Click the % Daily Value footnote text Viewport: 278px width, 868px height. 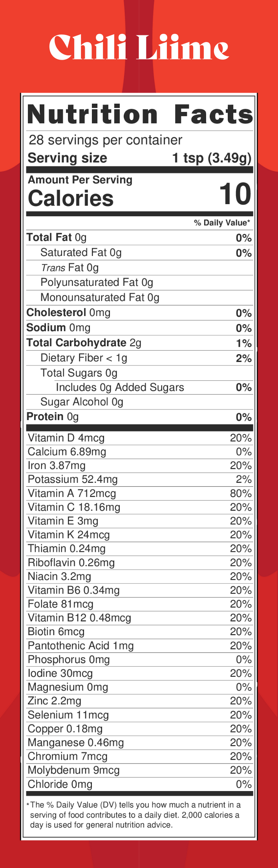(x=134, y=815)
